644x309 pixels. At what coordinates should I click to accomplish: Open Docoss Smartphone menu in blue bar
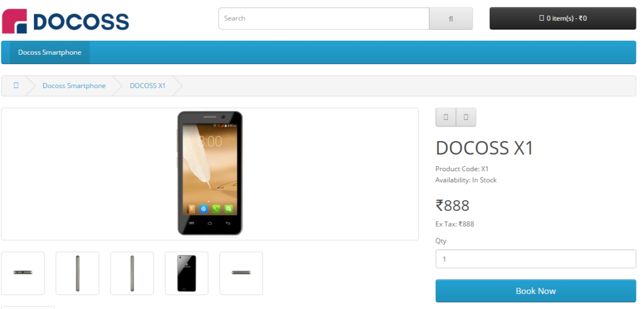coord(50,53)
